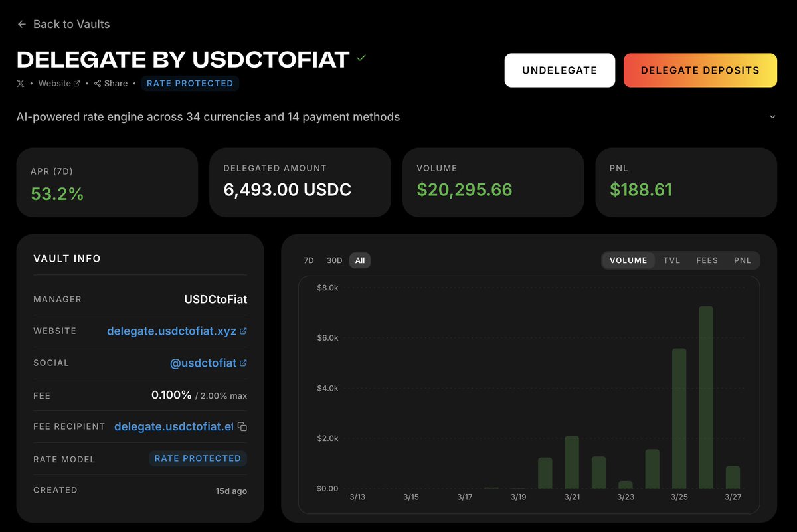Switch chart range to 7D
Viewport: 797px width, 532px height.
coord(309,260)
